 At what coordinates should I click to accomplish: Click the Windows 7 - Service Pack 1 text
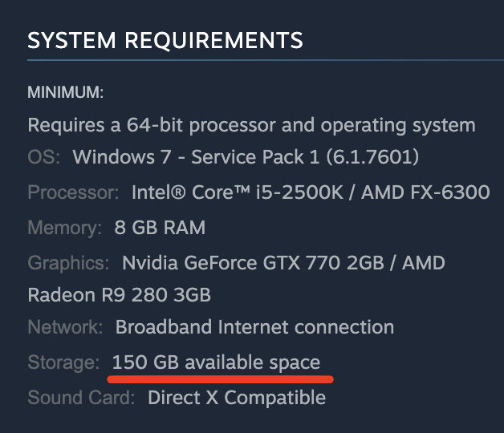tap(196, 157)
